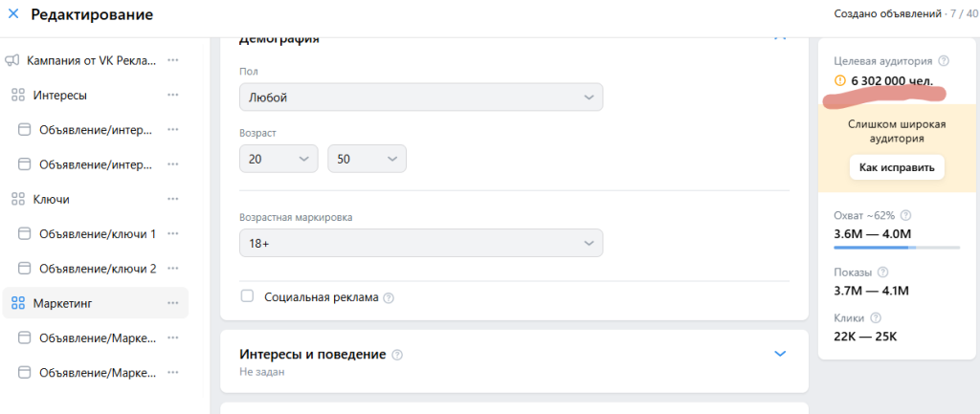The width and height of the screenshot is (980, 414).
Task: Expand the Интересы и поведение section
Action: point(779,354)
